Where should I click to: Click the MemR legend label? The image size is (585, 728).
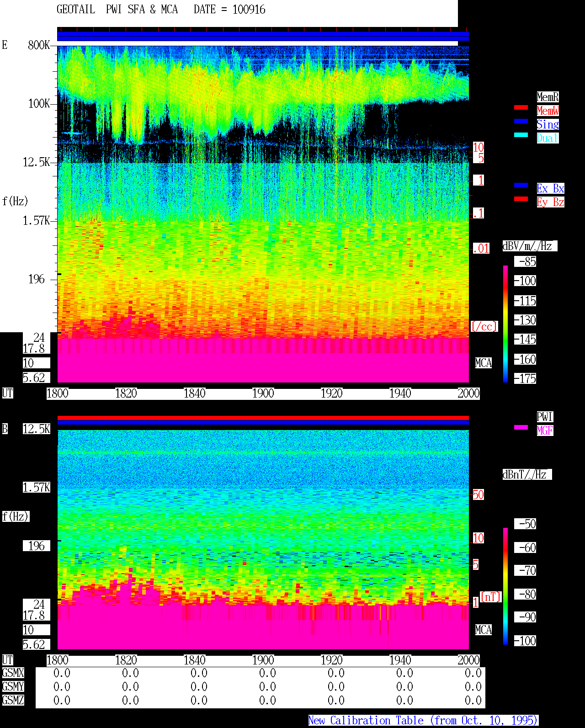pos(548,97)
